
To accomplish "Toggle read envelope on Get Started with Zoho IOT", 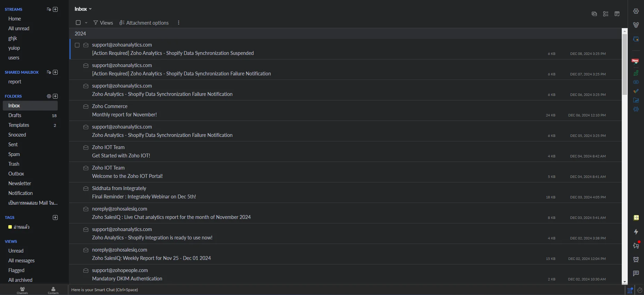I will (86, 147).
